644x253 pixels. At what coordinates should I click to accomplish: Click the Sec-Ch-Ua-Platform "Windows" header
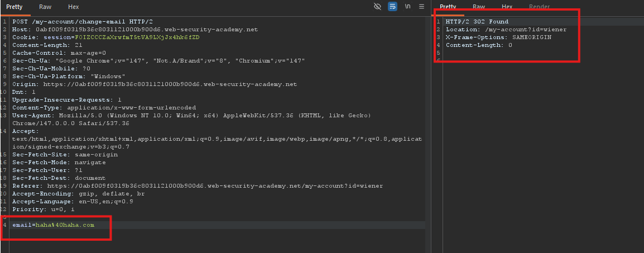click(x=69, y=77)
